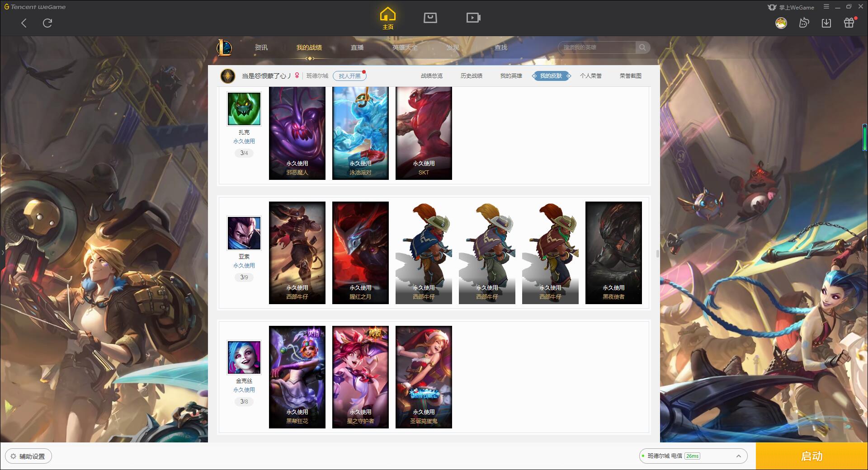
Task: Click the 启动 launch button
Action: click(811, 456)
